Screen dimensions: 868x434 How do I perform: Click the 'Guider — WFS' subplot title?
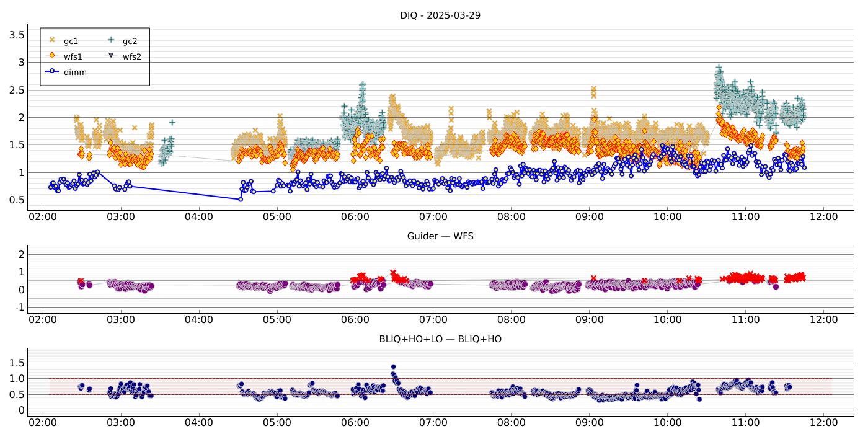click(x=440, y=236)
